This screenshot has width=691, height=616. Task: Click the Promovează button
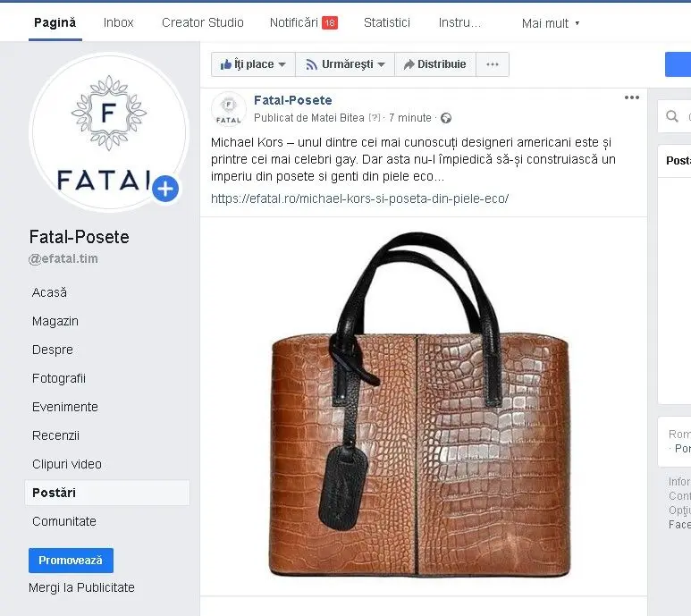[x=71, y=561]
